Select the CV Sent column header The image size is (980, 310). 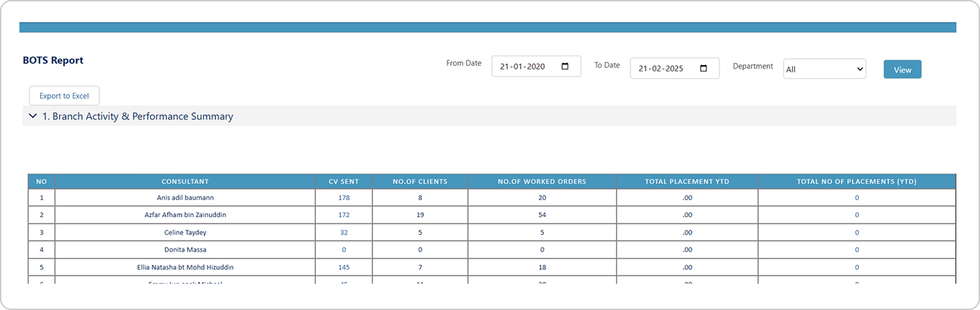pos(344,181)
